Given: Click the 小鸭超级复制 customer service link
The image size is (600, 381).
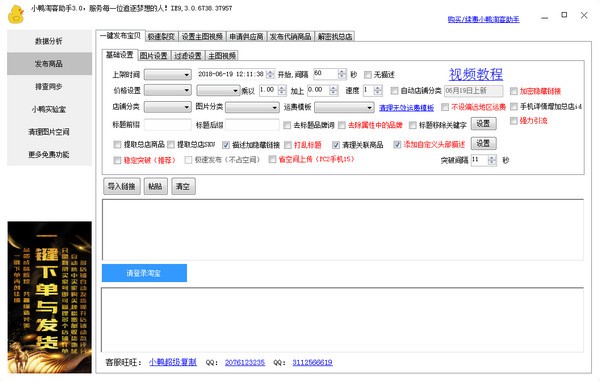Looking at the screenshot, I should point(173,362).
